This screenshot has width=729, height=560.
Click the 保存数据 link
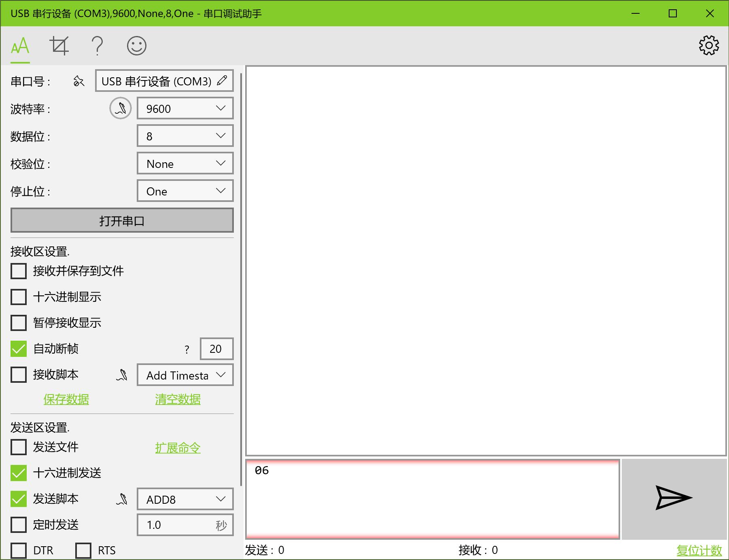click(x=66, y=399)
